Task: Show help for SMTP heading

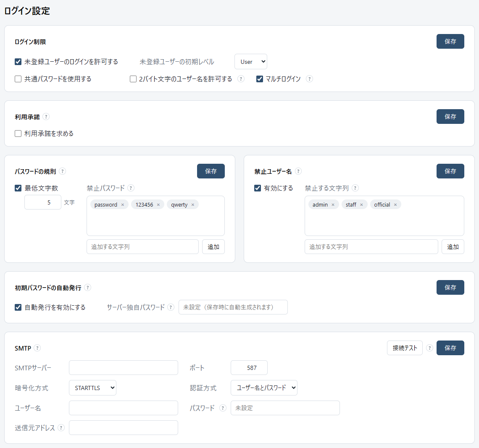Action: [x=37, y=348]
